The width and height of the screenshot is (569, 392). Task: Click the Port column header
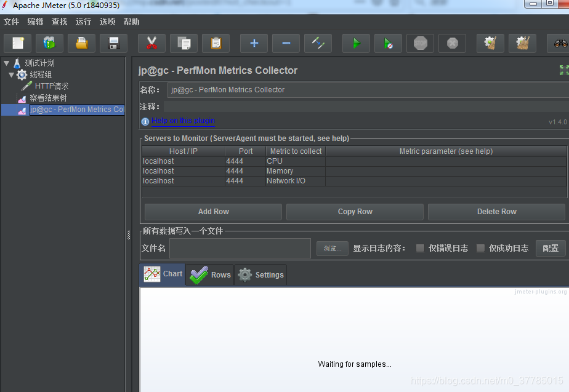point(246,151)
